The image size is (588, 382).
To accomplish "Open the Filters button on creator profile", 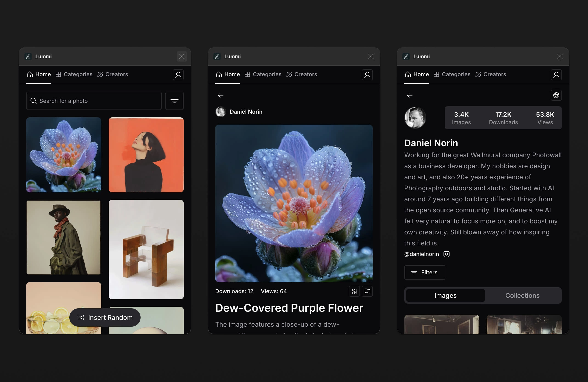I will click(424, 272).
